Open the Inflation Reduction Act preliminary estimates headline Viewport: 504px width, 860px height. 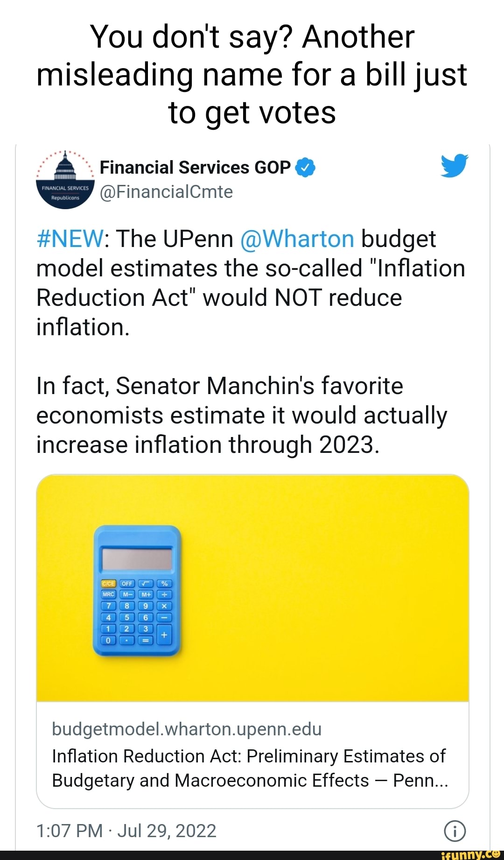[250, 768]
